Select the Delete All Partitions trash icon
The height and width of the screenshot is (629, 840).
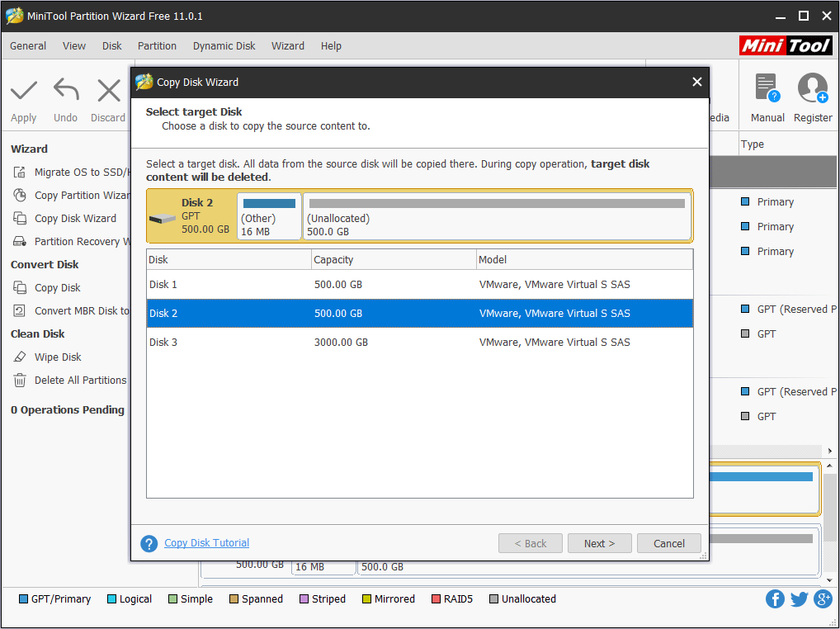coord(18,380)
